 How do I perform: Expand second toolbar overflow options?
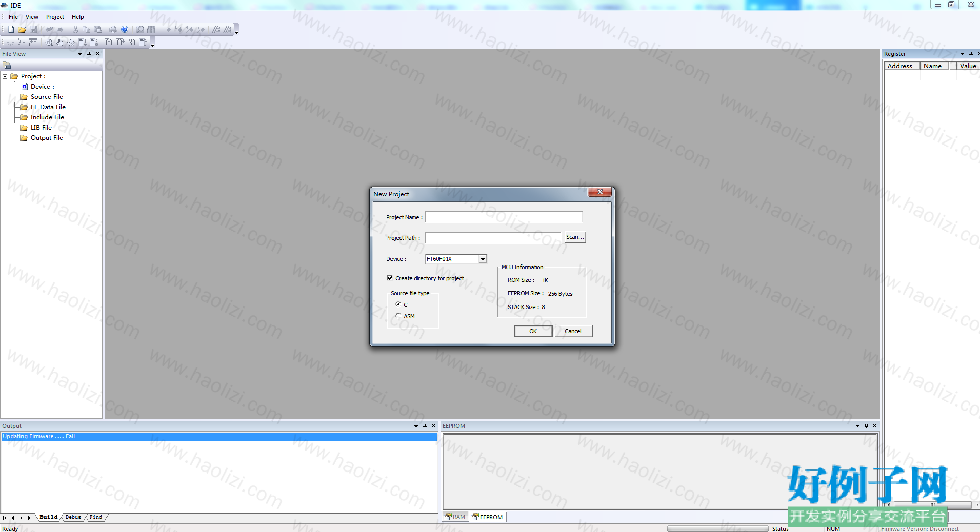point(152,43)
